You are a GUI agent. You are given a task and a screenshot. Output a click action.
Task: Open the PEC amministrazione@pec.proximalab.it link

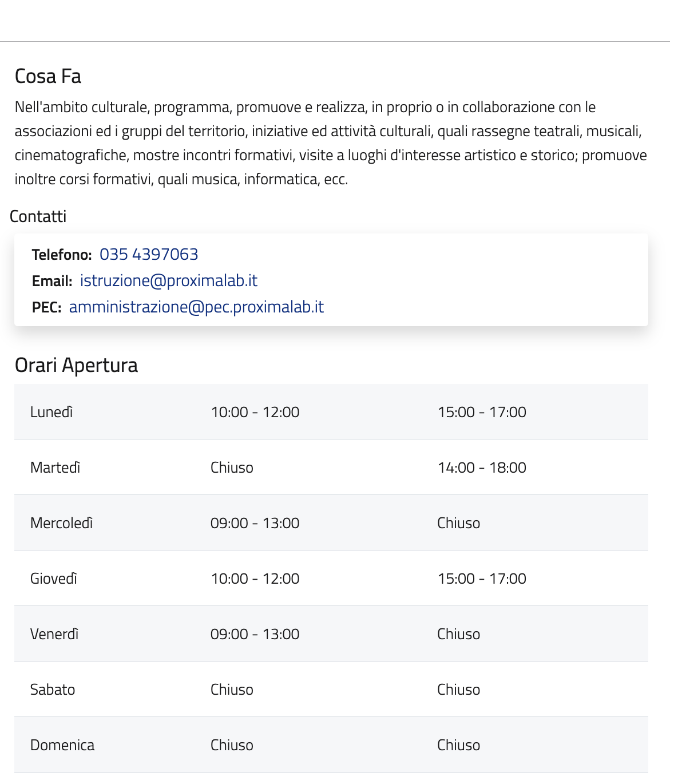point(196,307)
